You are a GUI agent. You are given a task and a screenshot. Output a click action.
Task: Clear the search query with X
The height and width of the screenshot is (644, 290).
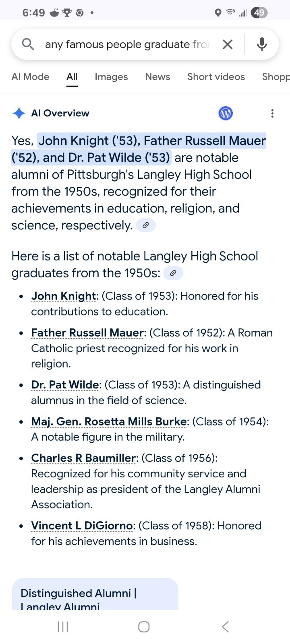pos(228,44)
